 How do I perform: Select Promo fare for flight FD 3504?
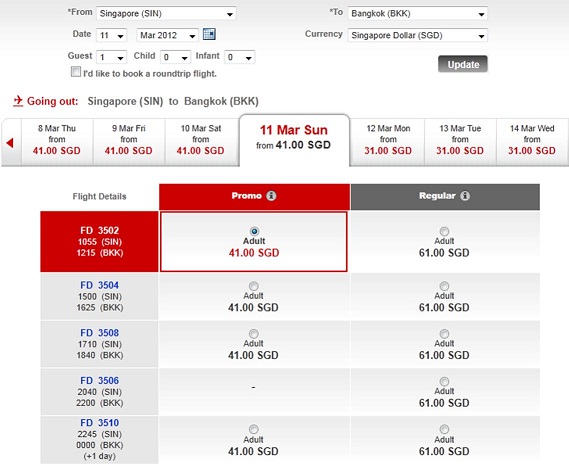coord(254,286)
